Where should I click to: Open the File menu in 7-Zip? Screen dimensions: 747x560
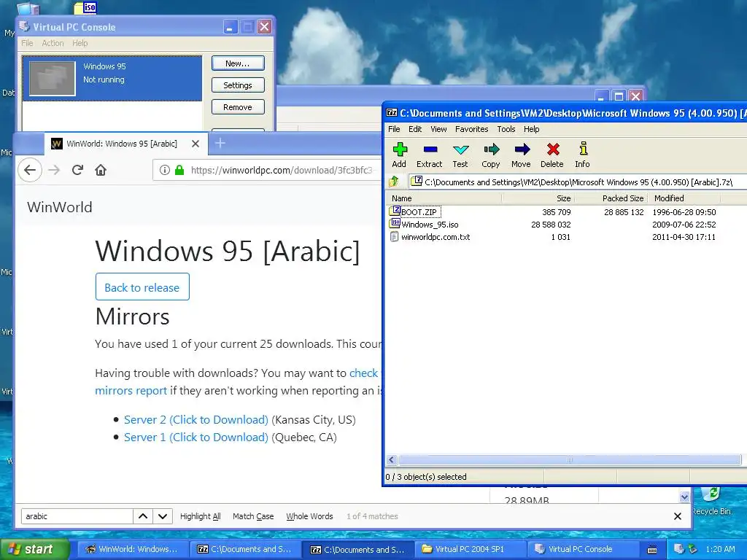[394, 129]
